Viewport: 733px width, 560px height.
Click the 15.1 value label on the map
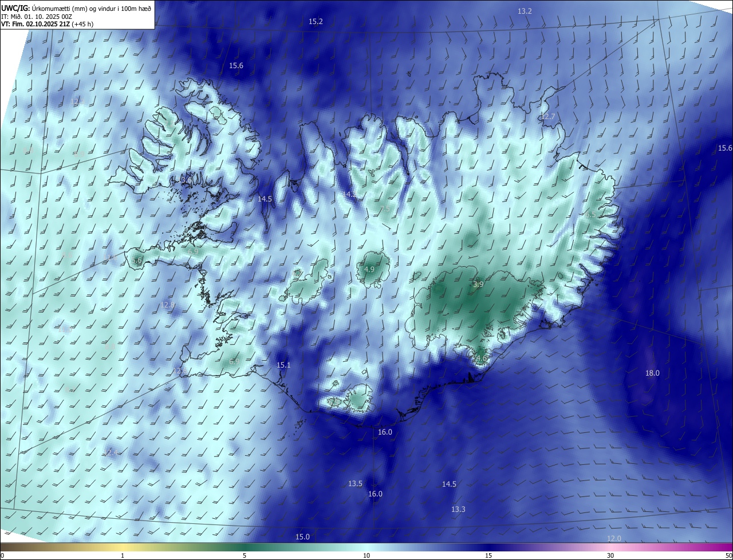(283, 365)
